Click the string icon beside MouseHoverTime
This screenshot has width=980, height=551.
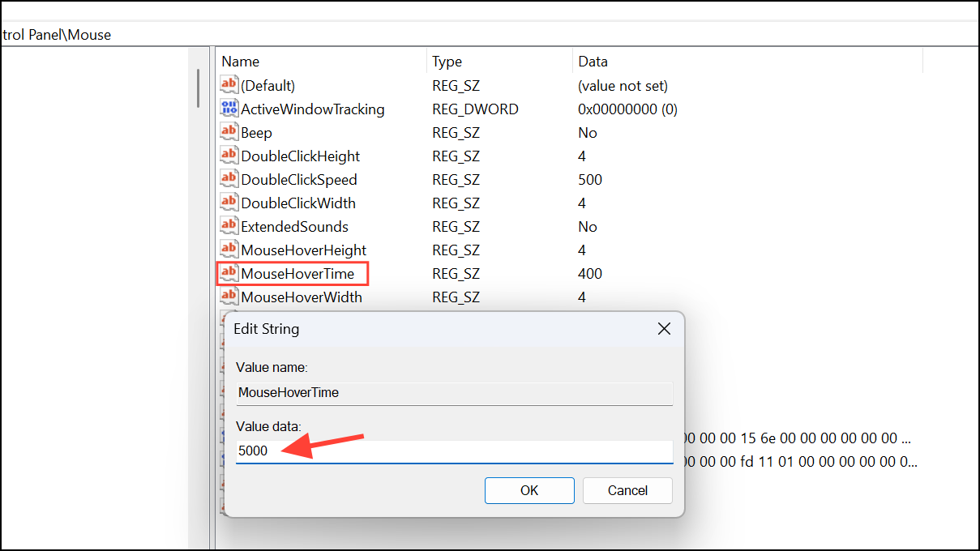click(x=229, y=274)
